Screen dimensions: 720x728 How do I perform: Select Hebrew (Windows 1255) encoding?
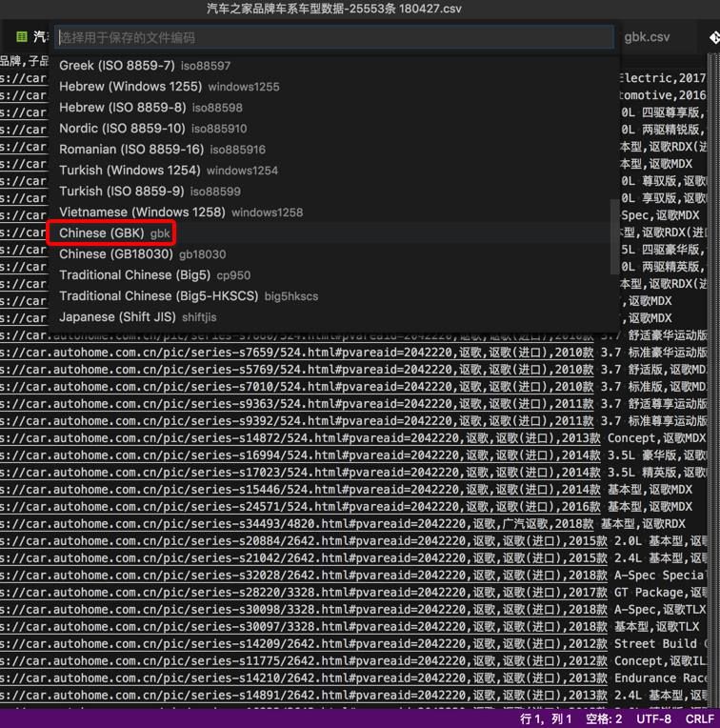pos(334,87)
